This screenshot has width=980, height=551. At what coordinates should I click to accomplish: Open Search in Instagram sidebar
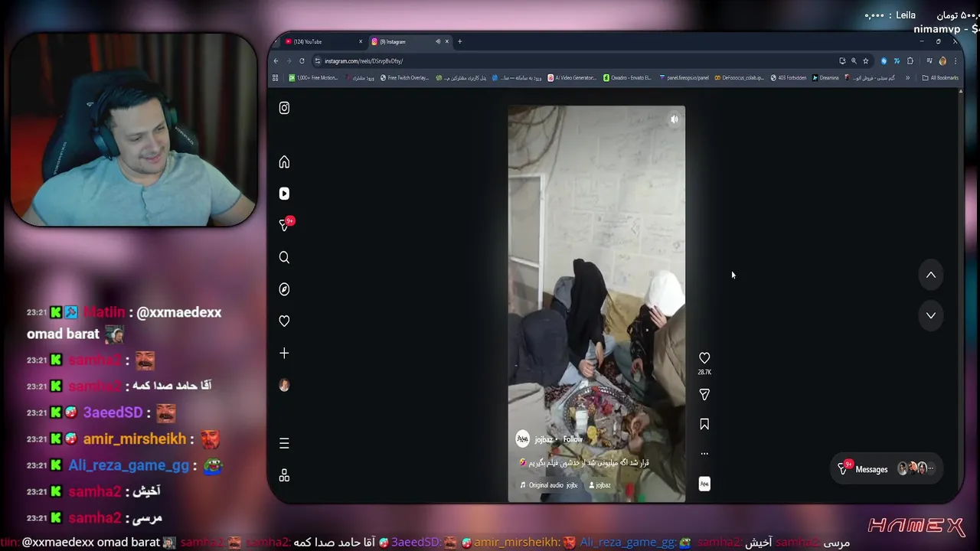pos(284,257)
